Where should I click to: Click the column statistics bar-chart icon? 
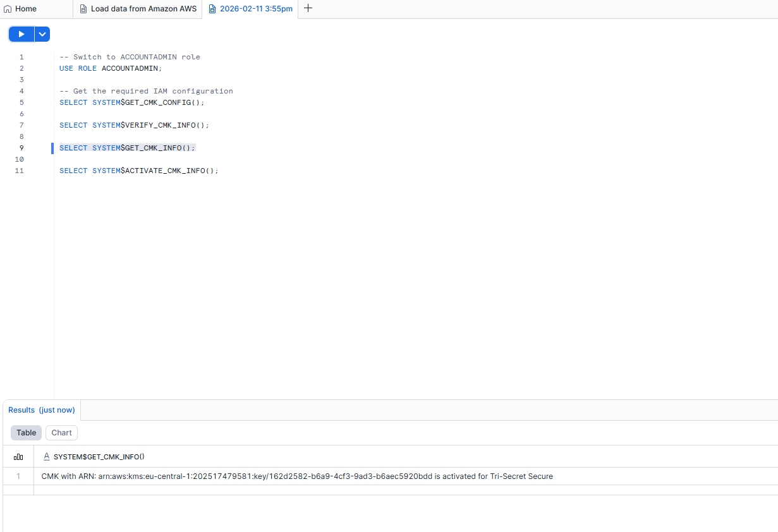[18, 457]
